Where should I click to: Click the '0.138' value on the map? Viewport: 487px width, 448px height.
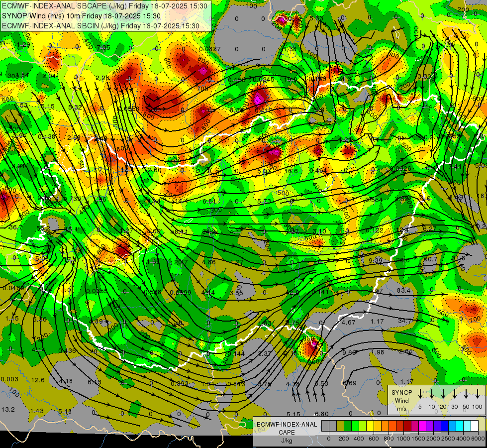[x=47, y=136]
